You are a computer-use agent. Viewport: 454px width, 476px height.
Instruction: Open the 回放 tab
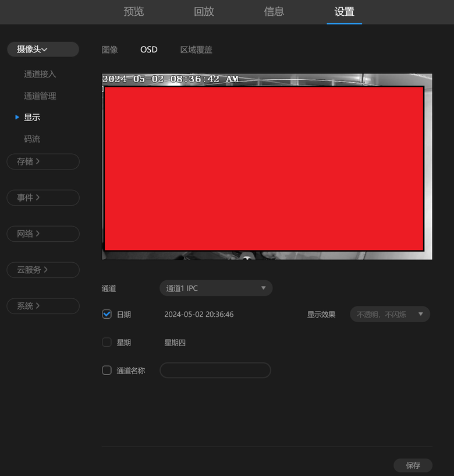(204, 12)
